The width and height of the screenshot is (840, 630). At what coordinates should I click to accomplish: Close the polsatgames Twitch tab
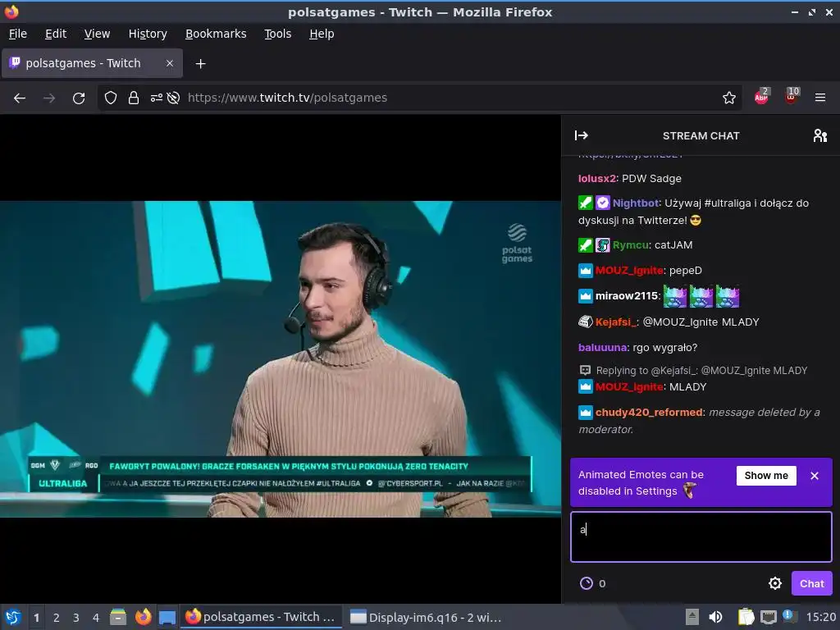click(169, 63)
